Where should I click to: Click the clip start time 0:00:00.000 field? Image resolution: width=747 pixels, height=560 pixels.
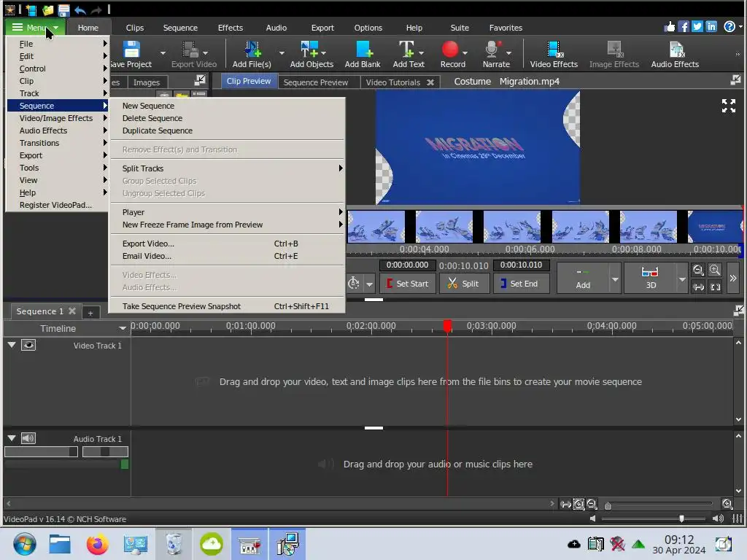[407, 265]
